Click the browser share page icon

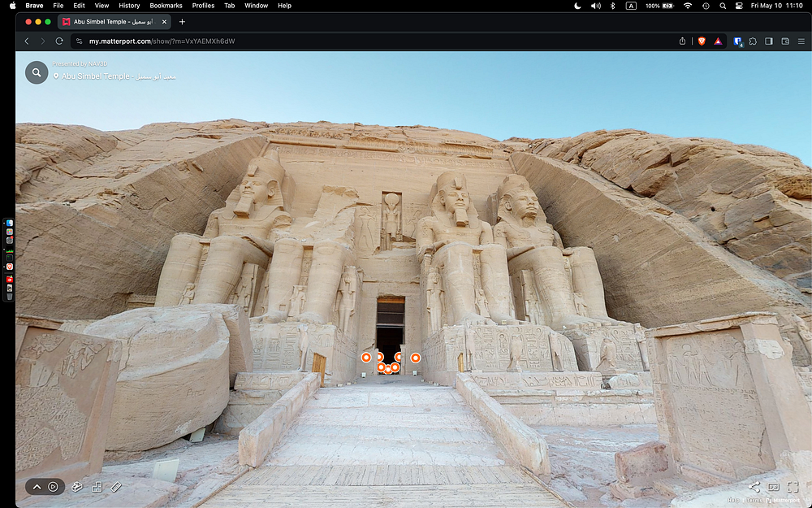(x=682, y=41)
